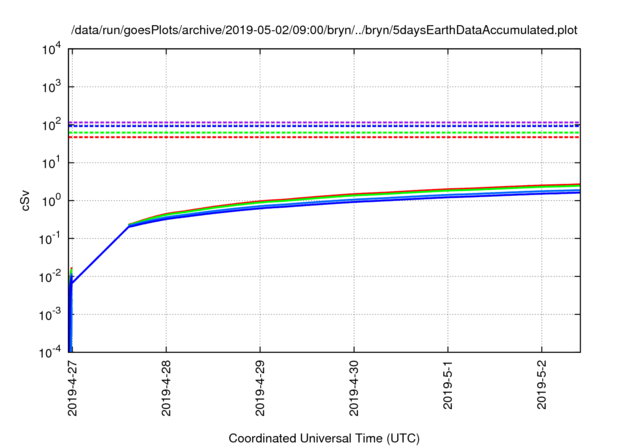Screen dimensions: 640x448
Task: Click the red dashed threshold line
Action: [x=324, y=137]
